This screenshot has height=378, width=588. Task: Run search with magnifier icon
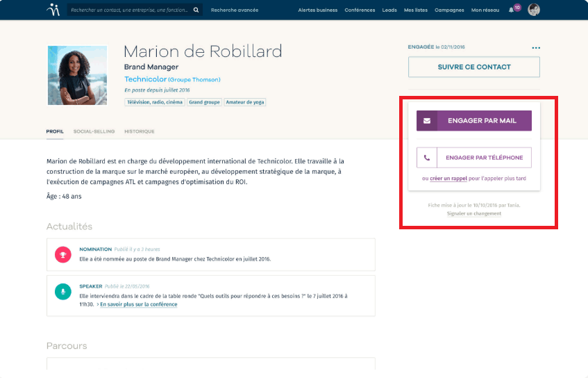(x=196, y=10)
